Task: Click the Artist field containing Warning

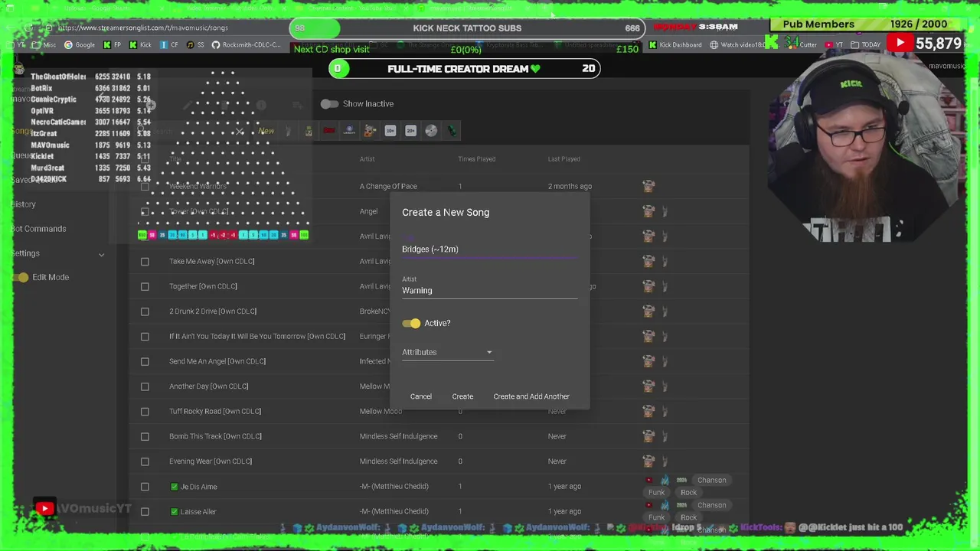Action: [489, 290]
